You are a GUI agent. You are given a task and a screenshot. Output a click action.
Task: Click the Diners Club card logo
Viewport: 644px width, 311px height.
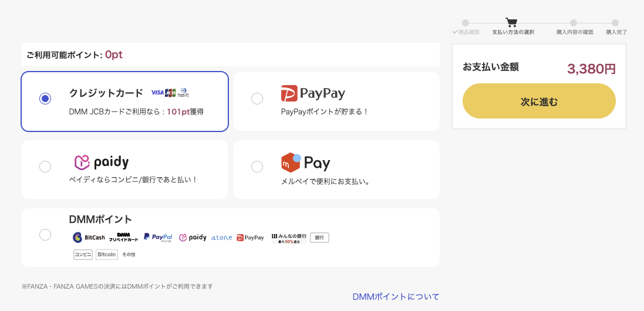pos(184,93)
